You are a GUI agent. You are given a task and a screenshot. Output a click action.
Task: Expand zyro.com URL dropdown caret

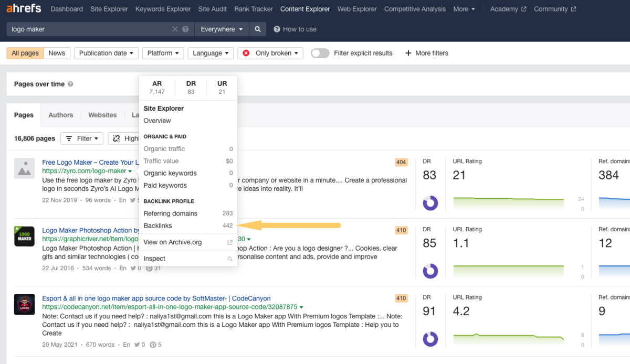130,172
